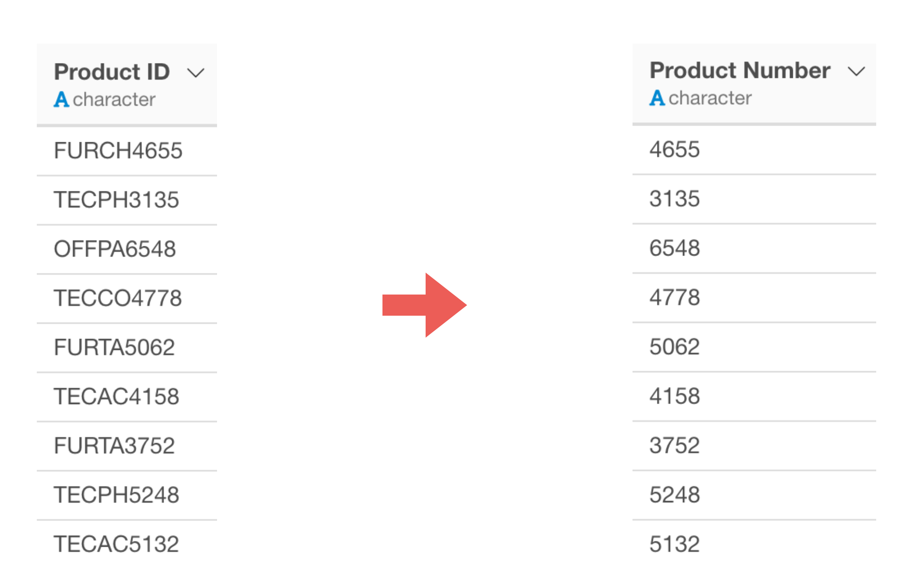
Task: Select cell FURTA5062
Action: (x=127, y=347)
